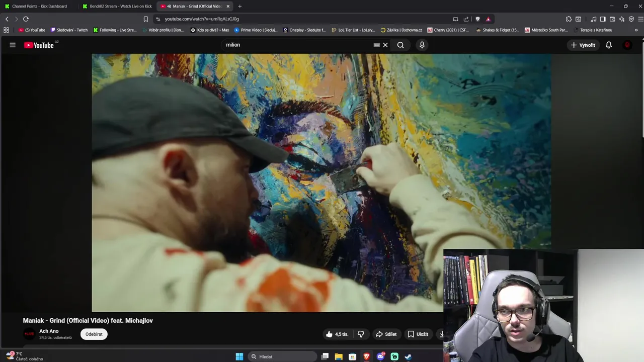Viewport: 644px width, 362px height.
Task: Open site settings icon in the address bar
Action: click(x=158, y=19)
